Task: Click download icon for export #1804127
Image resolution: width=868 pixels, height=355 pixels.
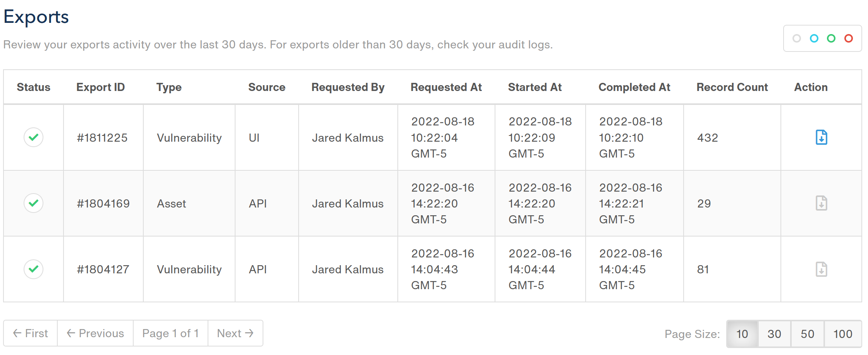Action: [x=821, y=269]
